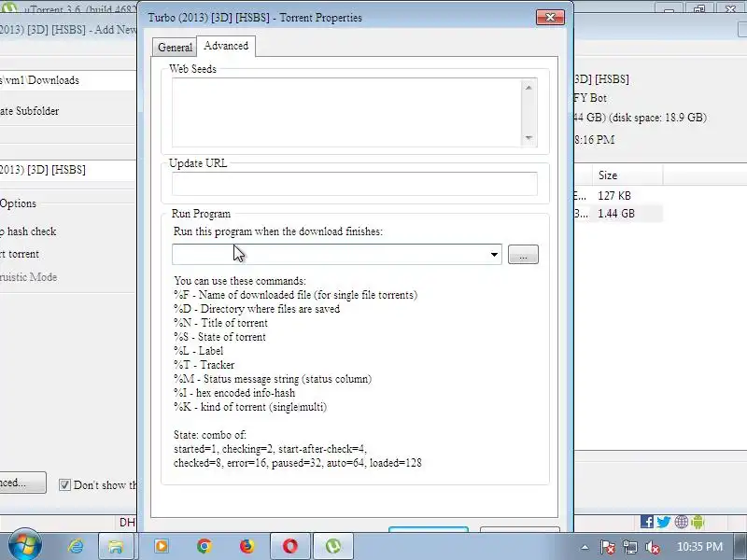Click the Advanced button in Add New Torrent window
Viewport: 747px width, 560px height.
[22, 483]
